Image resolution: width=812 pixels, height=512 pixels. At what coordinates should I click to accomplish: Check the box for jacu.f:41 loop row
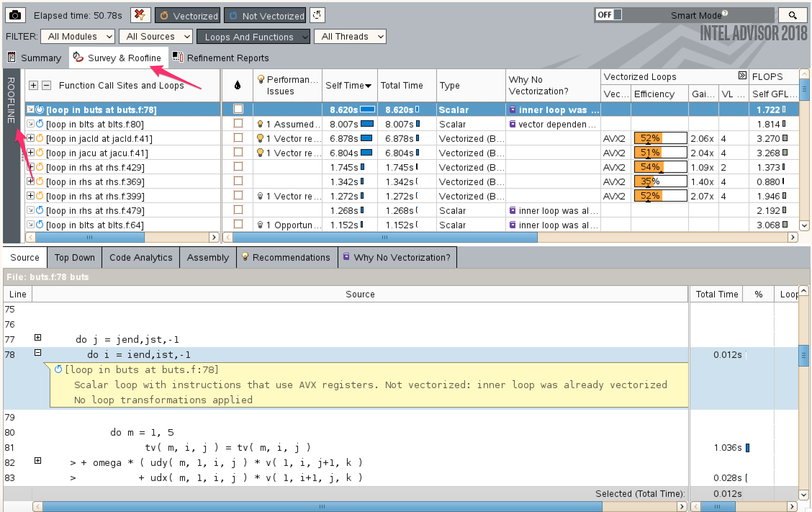click(238, 152)
